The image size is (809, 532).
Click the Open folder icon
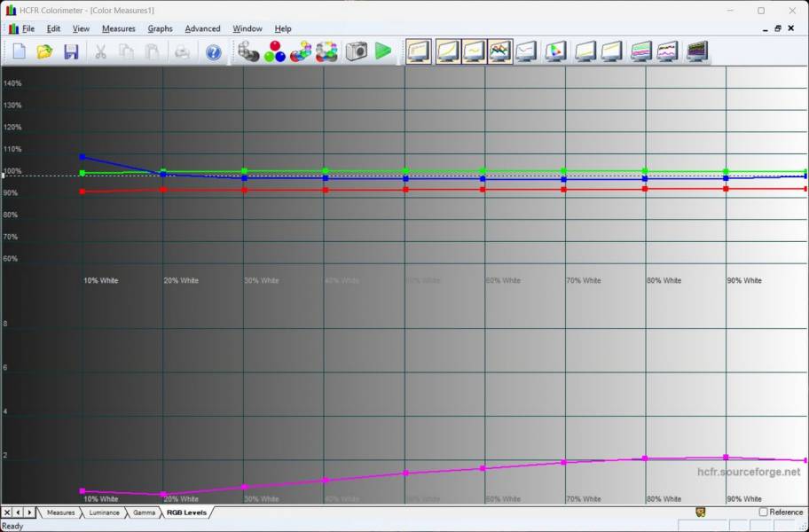point(44,51)
